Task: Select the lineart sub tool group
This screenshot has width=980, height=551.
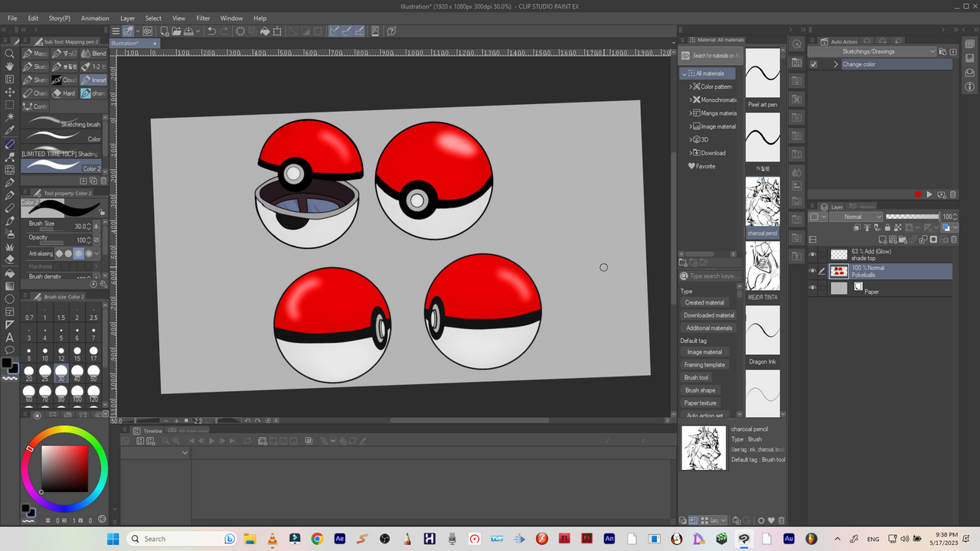Action: coord(94,80)
